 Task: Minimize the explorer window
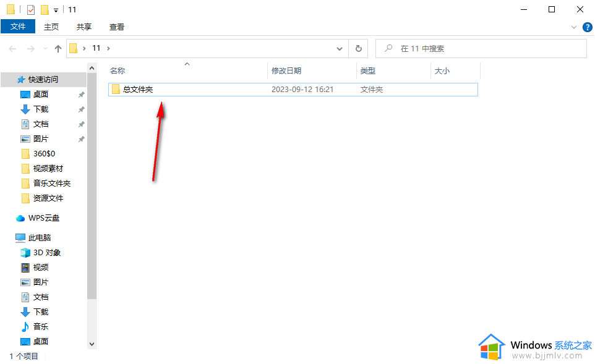pyautogui.click(x=524, y=9)
